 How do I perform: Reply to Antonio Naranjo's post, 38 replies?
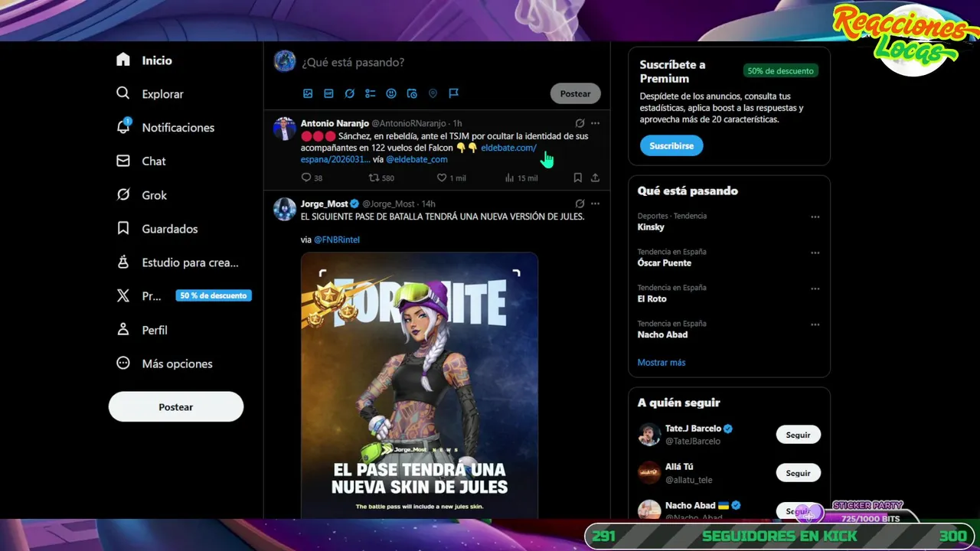coord(312,178)
